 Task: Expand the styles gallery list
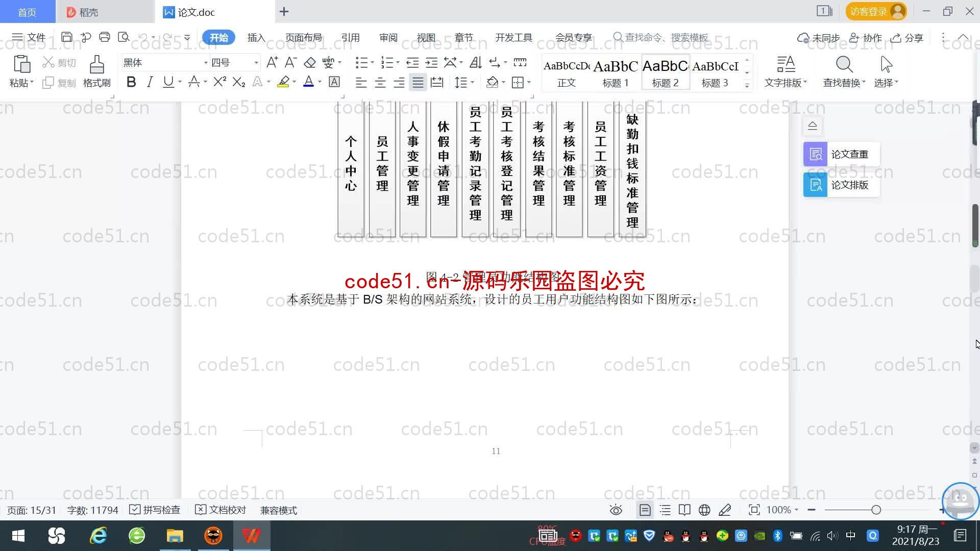pos(747,85)
